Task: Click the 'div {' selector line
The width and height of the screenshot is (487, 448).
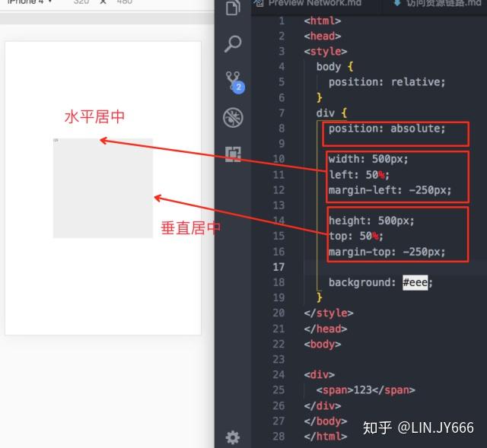Action: [x=332, y=113]
